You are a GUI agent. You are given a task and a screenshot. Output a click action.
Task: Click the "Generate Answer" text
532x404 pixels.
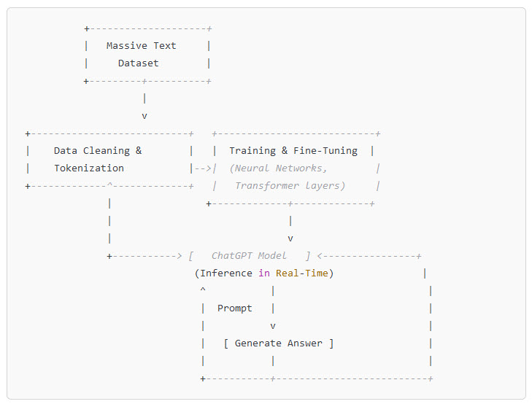click(279, 343)
